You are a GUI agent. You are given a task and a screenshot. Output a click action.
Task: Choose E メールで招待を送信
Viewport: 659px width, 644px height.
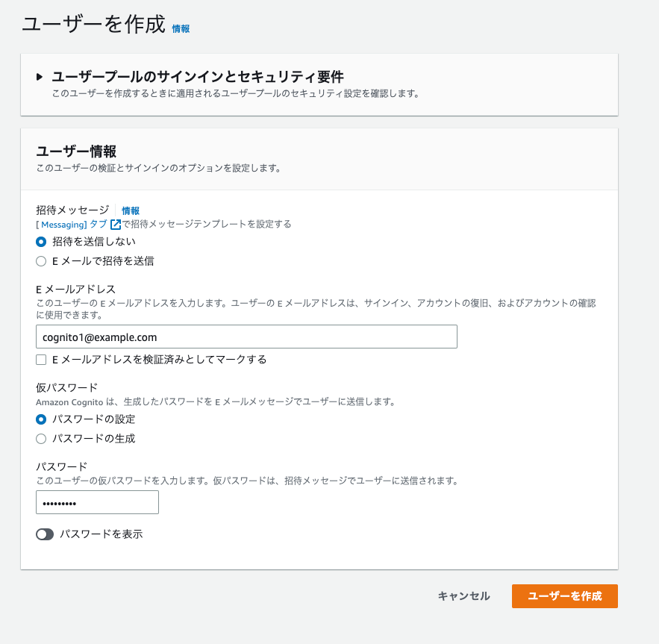[x=43, y=260]
